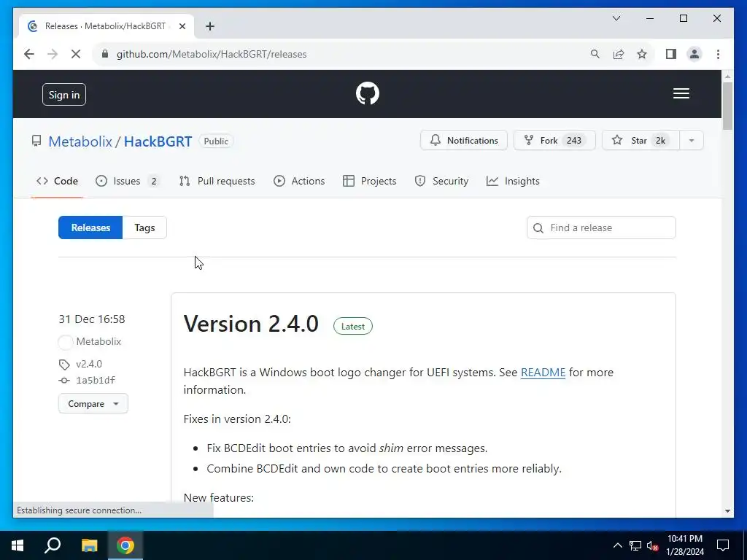Close the Releases HackBGRT tab
The width and height of the screenshot is (747, 560).
[182, 26]
